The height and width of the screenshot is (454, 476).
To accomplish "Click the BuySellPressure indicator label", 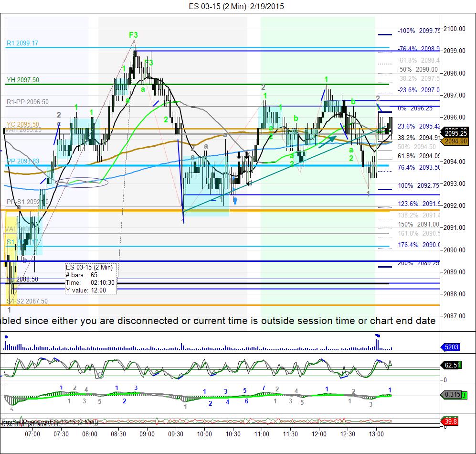I will click(x=49, y=422).
